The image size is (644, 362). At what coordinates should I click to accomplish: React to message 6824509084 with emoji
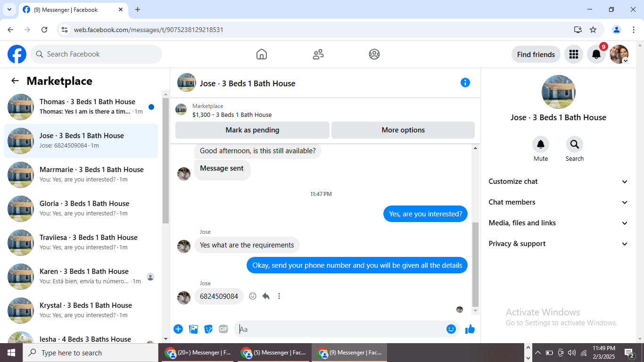[253, 296]
